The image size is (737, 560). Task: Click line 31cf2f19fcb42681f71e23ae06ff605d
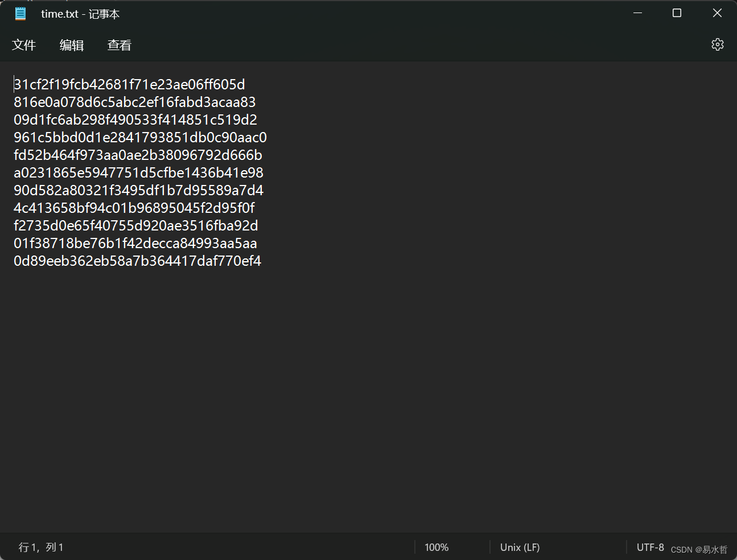(x=129, y=84)
